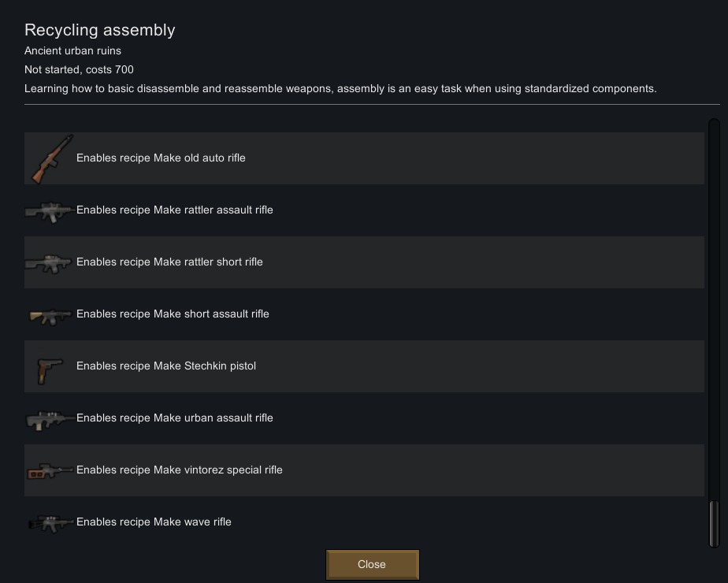
Task: Click the short assault rifle icon
Action: click(50, 316)
